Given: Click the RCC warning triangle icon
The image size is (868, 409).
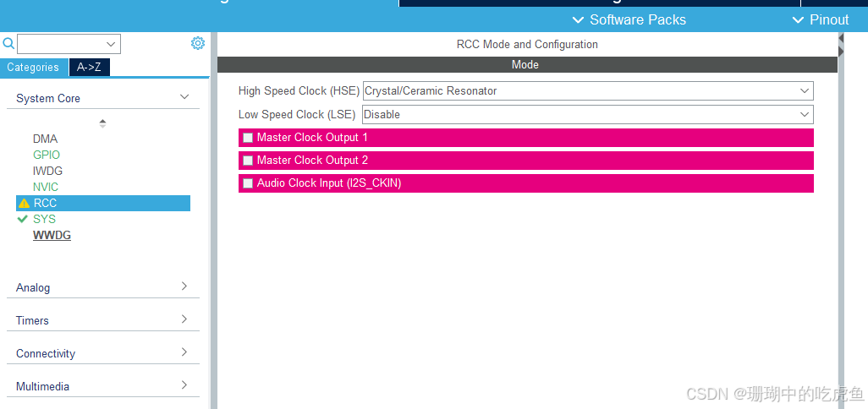Looking at the screenshot, I should click(24, 204).
